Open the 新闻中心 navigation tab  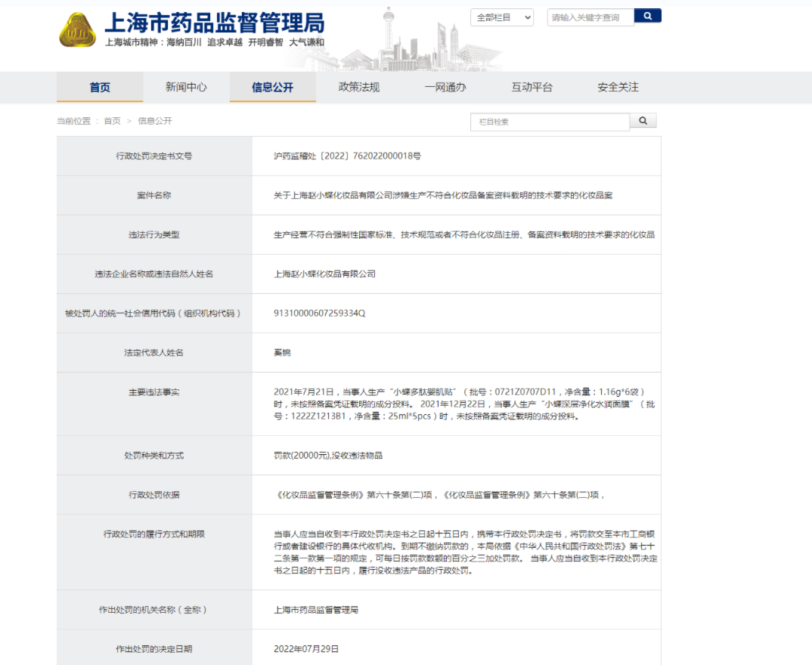[x=187, y=88]
